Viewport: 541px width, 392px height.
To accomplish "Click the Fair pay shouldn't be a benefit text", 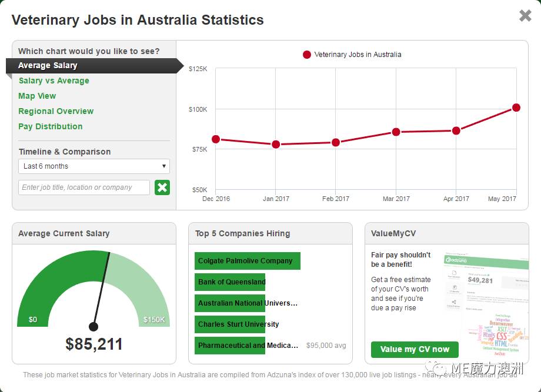I will click(x=400, y=260).
